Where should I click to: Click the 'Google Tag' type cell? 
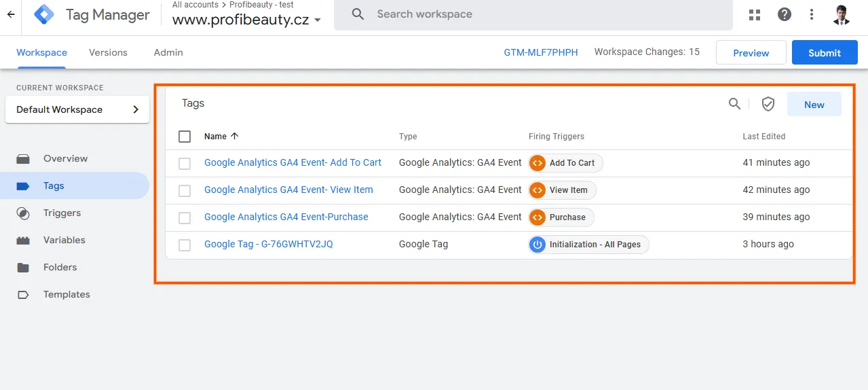pos(423,244)
